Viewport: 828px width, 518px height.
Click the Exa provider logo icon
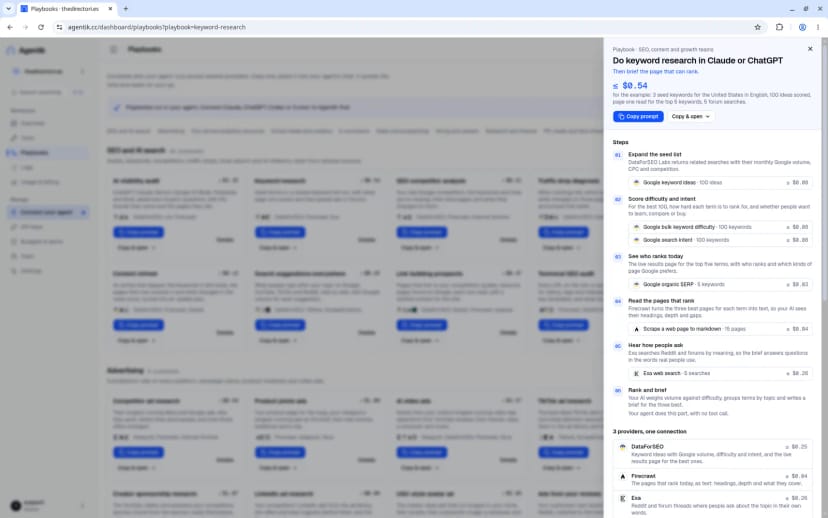(x=623, y=498)
